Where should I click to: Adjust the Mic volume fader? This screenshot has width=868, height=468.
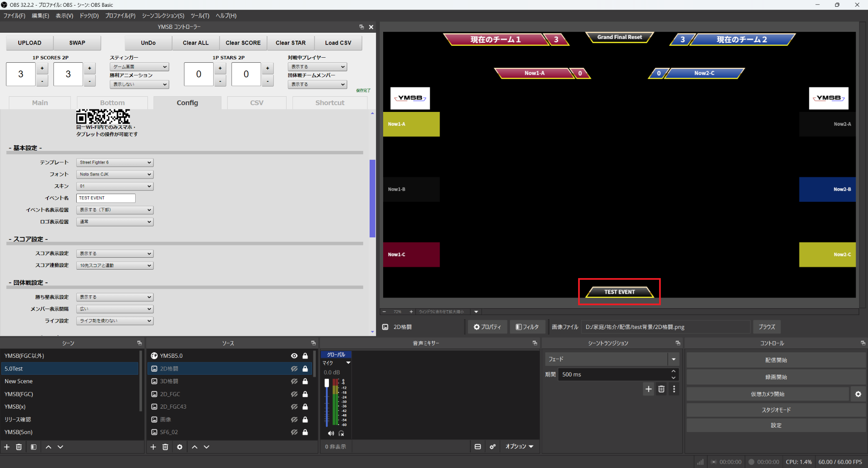coord(327,383)
